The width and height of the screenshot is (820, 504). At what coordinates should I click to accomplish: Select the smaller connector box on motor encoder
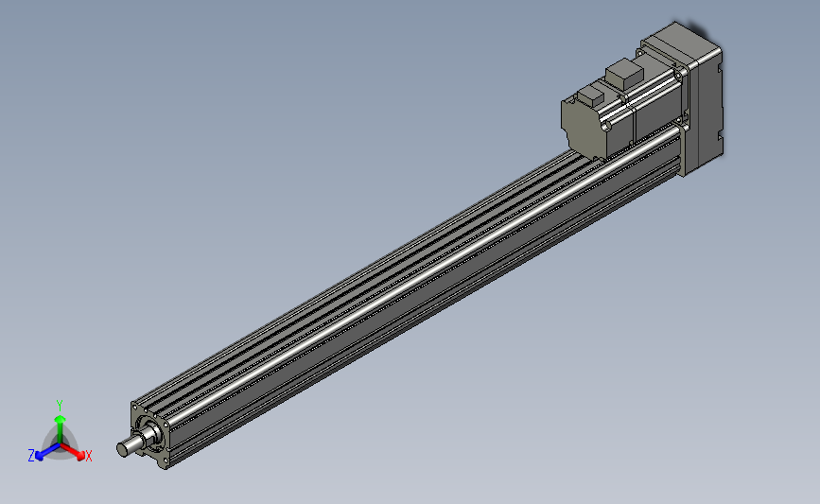pos(591,96)
